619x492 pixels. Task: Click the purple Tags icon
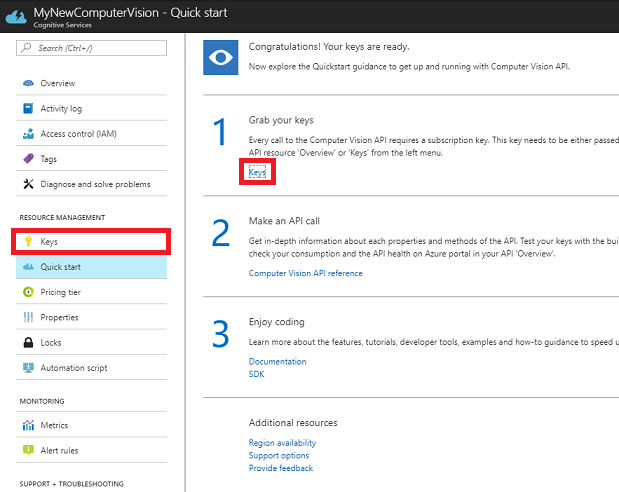click(x=28, y=159)
